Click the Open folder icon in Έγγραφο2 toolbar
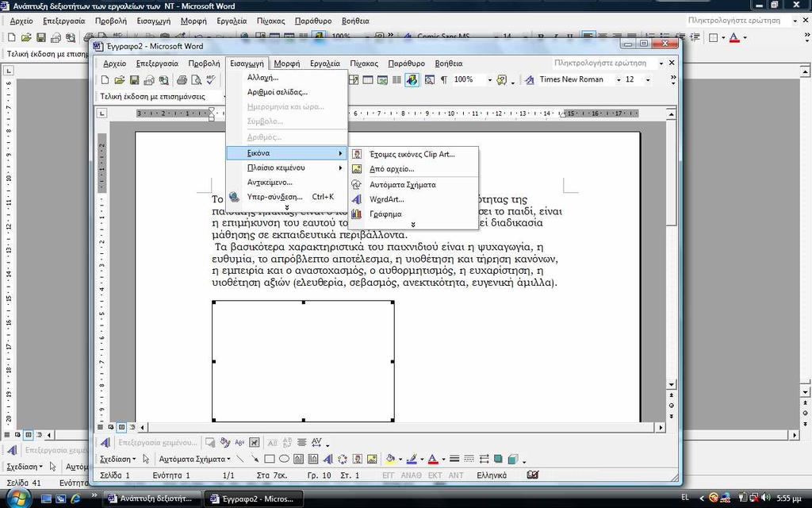Image resolution: width=812 pixels, height=508 pixels. 120,80
